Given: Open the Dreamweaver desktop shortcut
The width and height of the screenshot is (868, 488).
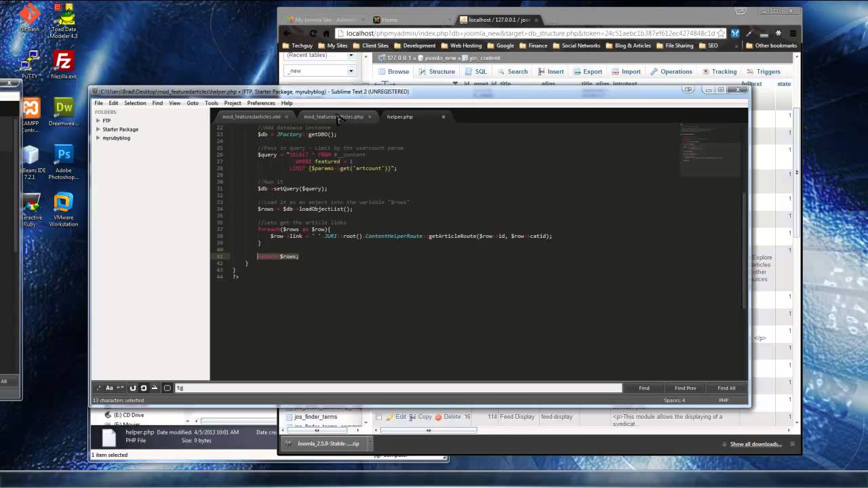Looking at the screenshot, I should [63, 113].
